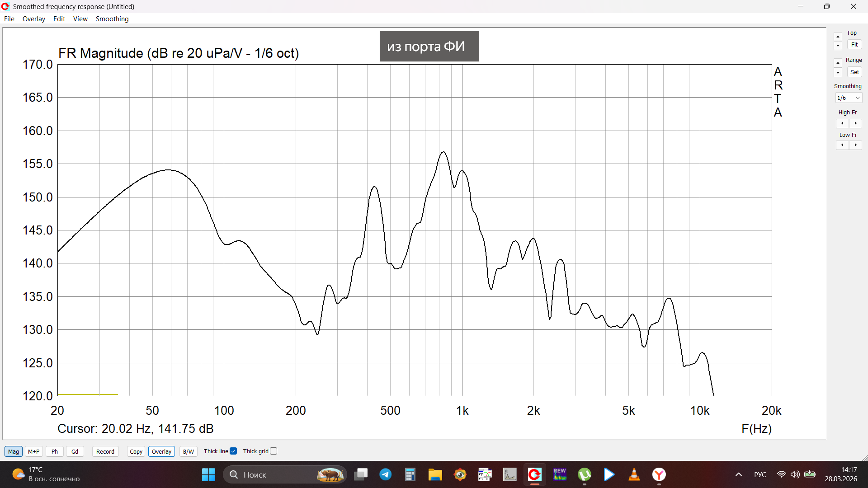Click the Fit button
868x488 pixels.
point(854,45)
